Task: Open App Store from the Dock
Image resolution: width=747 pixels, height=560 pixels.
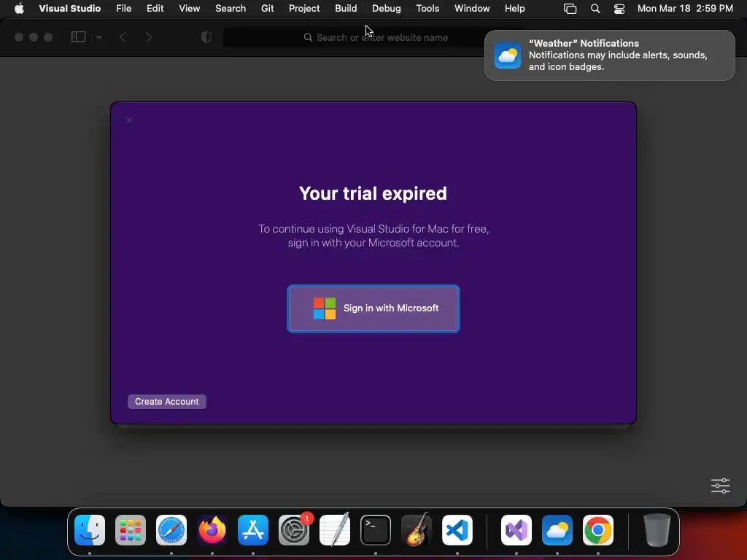Action: (x=253, y=530)
